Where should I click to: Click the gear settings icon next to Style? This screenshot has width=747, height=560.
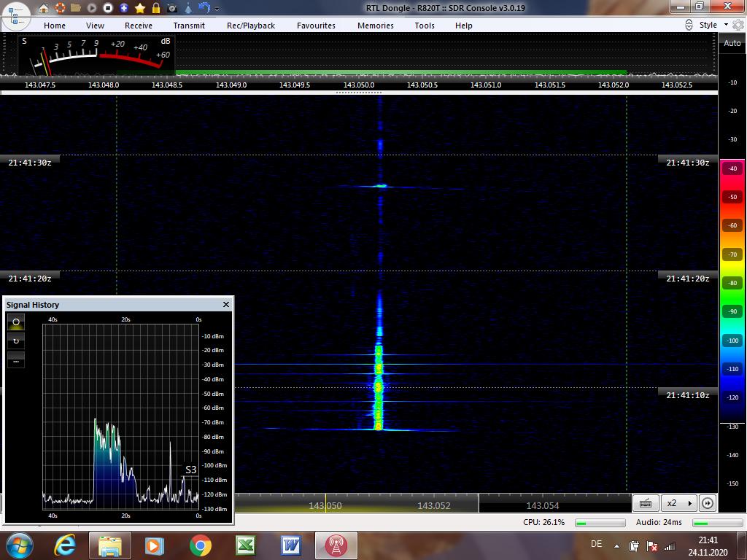[738, 26]
